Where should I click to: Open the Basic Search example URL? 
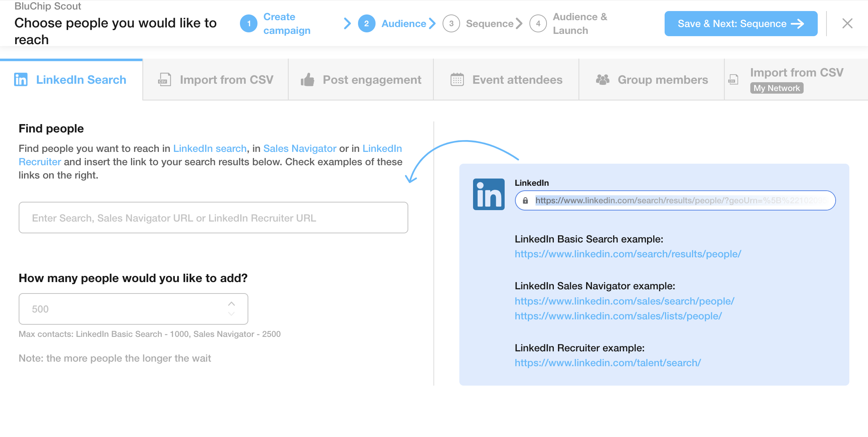[628, 254]
